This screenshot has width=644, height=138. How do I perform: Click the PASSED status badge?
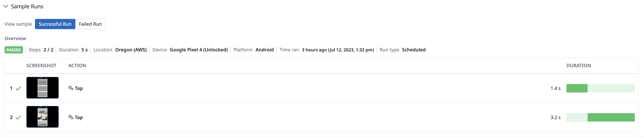click(x=14, y=50)
